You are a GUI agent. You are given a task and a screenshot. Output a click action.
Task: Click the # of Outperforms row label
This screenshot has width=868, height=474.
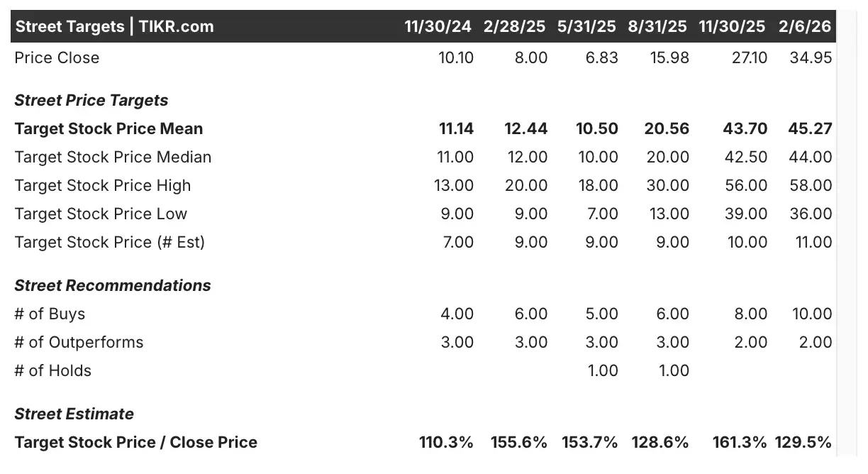pyautogui.click(x=79, y=342)
